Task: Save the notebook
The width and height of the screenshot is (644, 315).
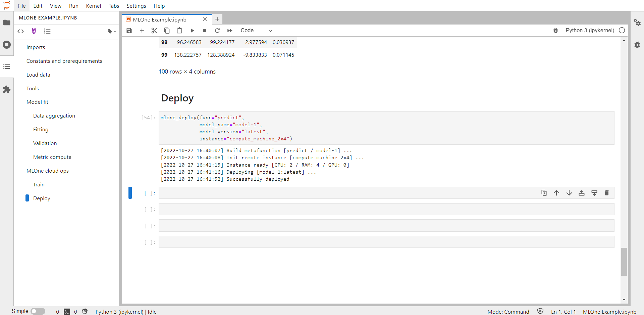Action: (x=129, y=31)
